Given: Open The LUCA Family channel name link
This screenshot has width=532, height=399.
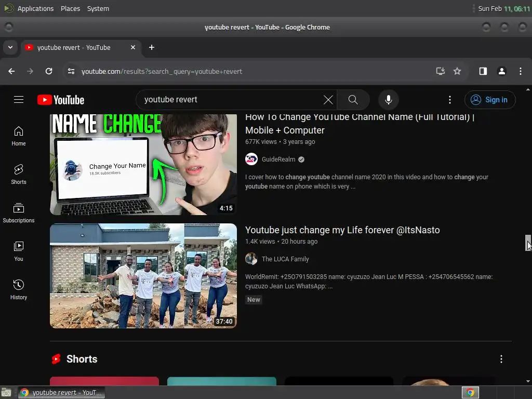Looking at the screenshot, I should coord(285,259).
